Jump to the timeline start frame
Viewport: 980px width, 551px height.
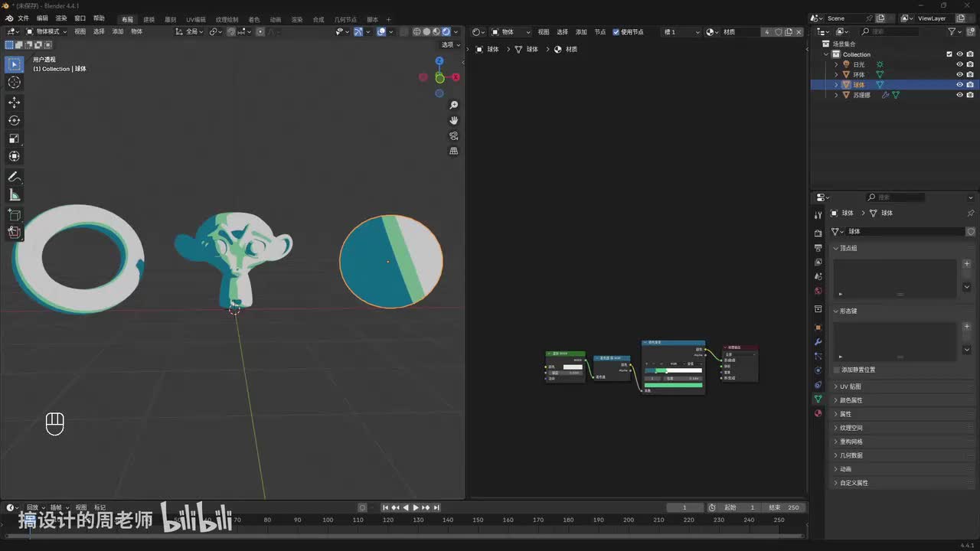tap(386, 507)
